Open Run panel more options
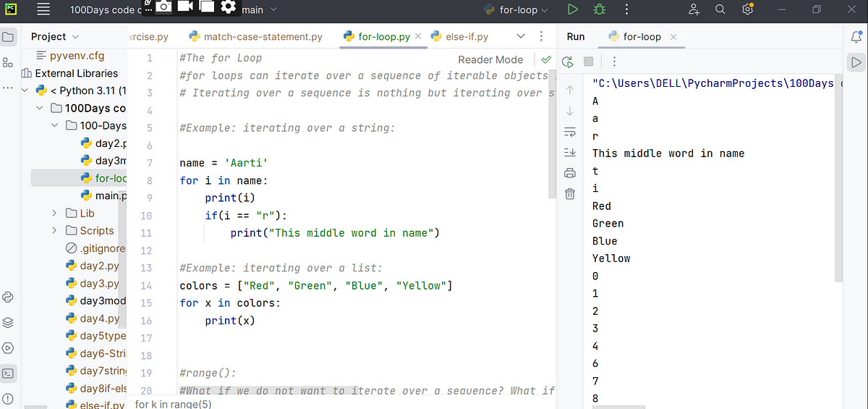The height and width of the screenshot is (409, 868). 614,62
